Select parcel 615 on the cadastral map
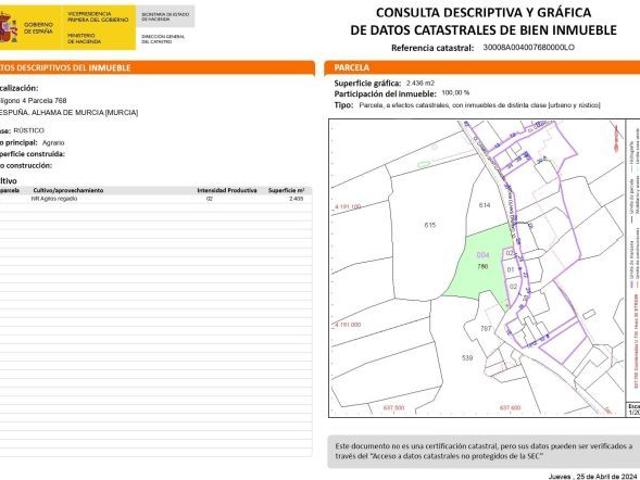Image resolution: width=640 pixels, height=480 pixels. click(x=431, y=226)
